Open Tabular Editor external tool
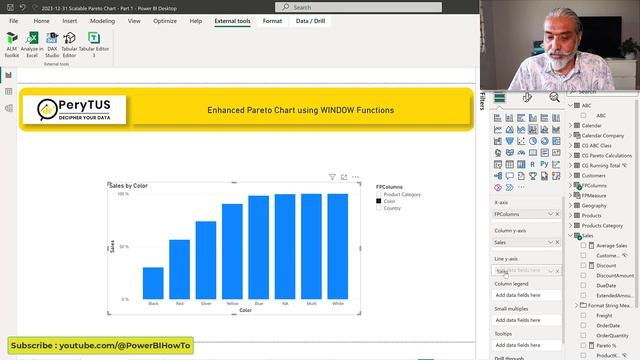Image resolution: width=640 pixels, height=360 pixels. pos(69,44)
